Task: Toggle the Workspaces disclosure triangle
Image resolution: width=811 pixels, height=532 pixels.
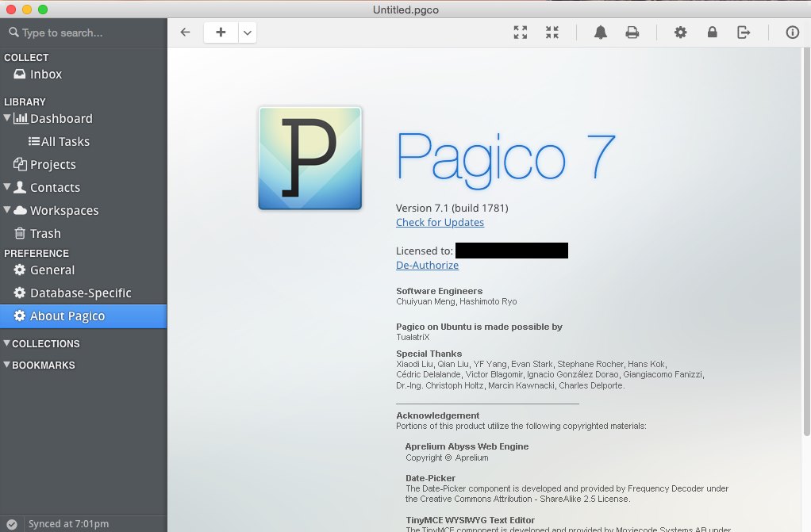Action: pos(6,209)
